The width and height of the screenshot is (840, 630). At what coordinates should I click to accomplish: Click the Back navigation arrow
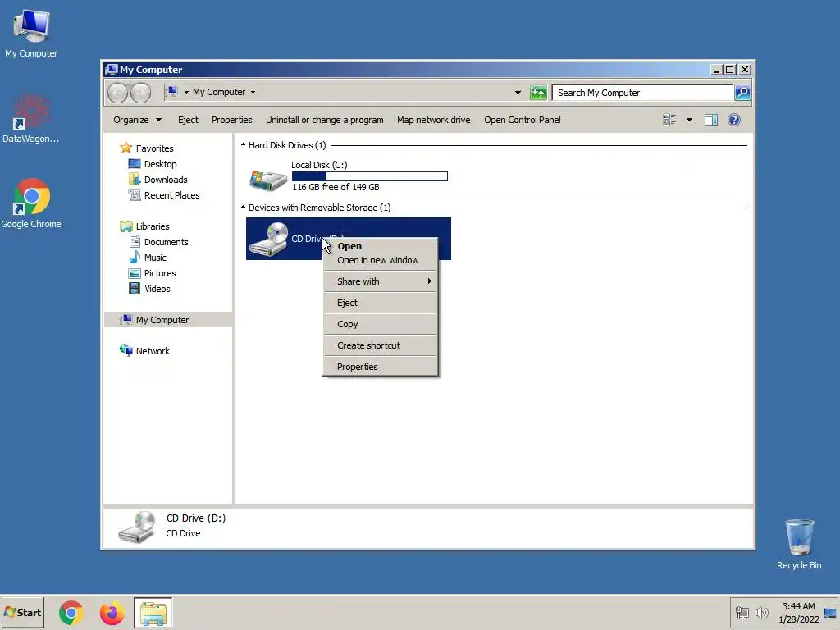(117, 94)
